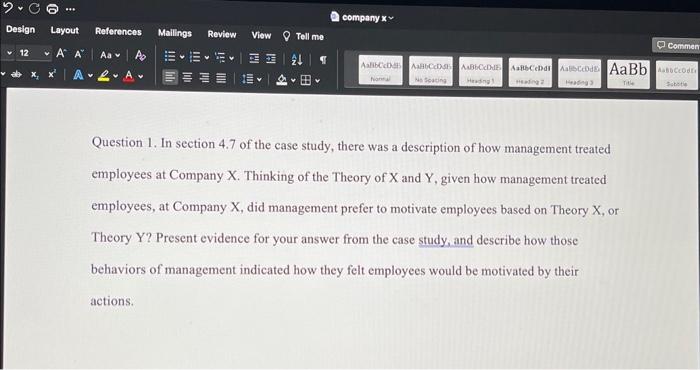The image size is (700, 370).
Task: Apply the Heading 1 style
Action: [x=480, y=72]
